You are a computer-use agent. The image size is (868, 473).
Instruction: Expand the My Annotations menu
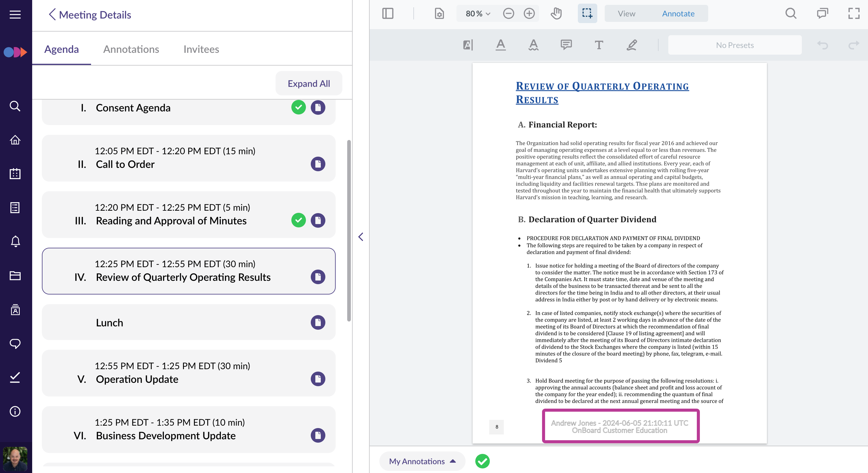click(422, 461)
